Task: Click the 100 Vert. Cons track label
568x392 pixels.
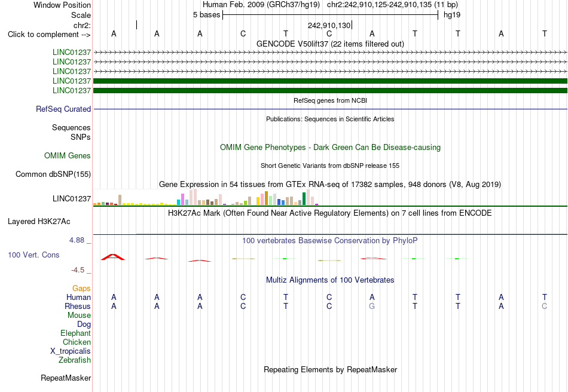Action: coord(33,255)
